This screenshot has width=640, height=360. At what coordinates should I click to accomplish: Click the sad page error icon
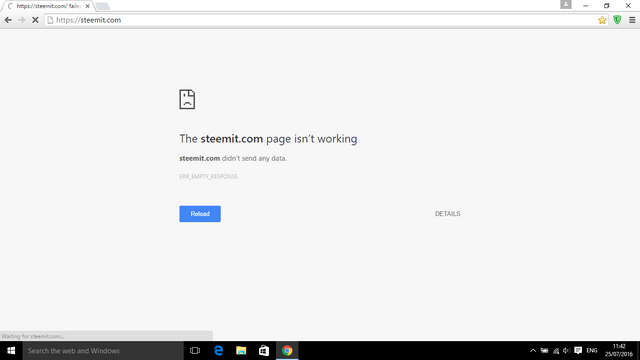(x=187, y=99)
